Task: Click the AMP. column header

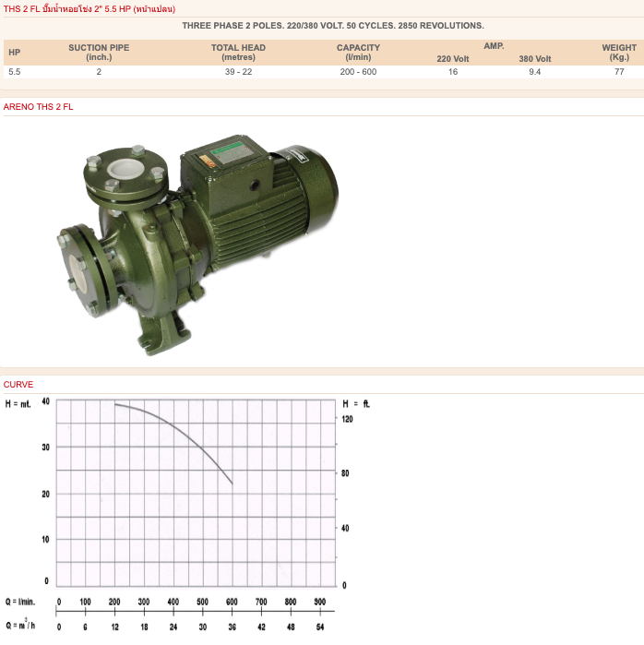Action: (494, 45)
